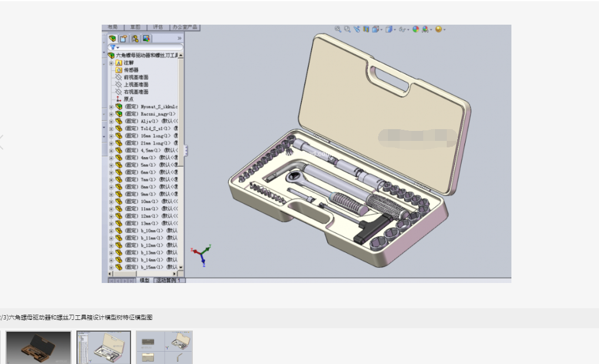
Task: Click the 注解 annotations folder icon
Action: pos(119,63)
